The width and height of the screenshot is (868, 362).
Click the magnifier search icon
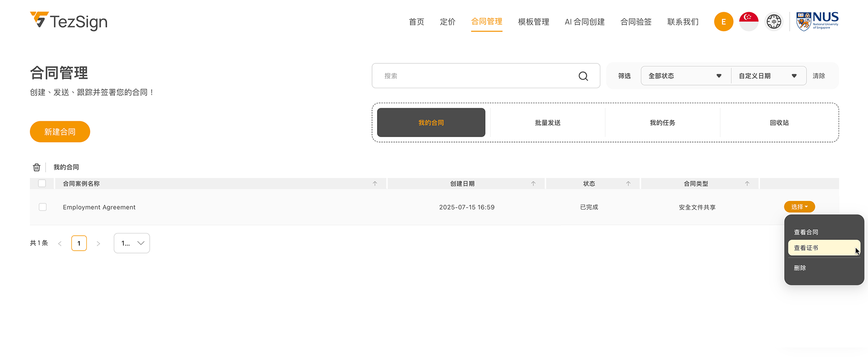[583, 76]
